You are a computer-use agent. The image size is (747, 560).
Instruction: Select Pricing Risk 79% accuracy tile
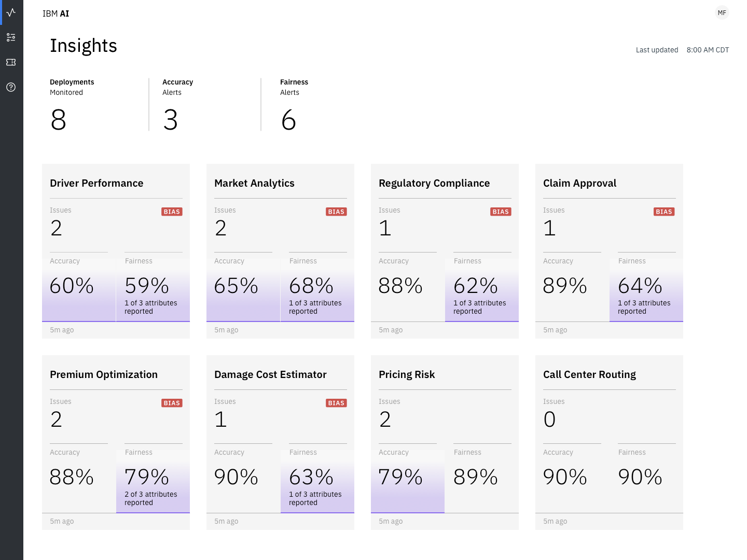[408, 481]
